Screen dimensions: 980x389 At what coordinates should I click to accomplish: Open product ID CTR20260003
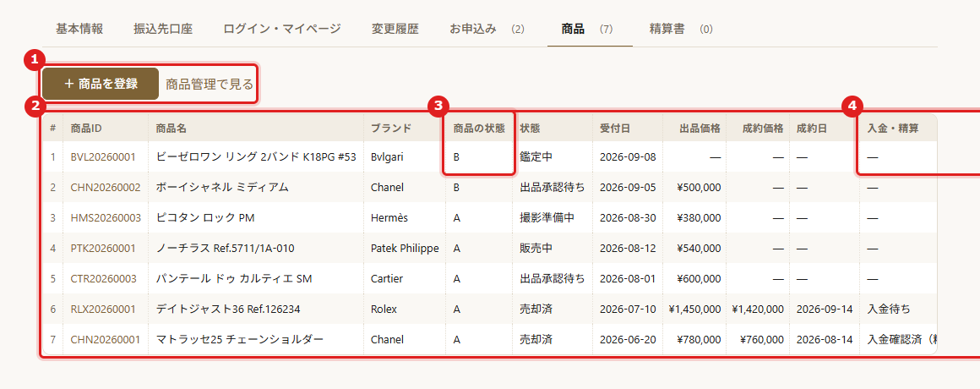pos(105,279)
